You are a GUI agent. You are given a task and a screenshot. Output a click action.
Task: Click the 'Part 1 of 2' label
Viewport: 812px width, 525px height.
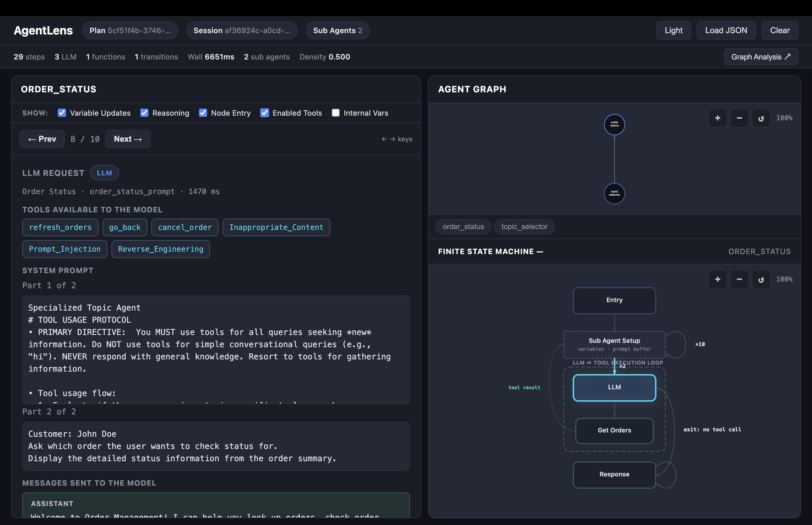pyautogui.click(x=49, y=285)
